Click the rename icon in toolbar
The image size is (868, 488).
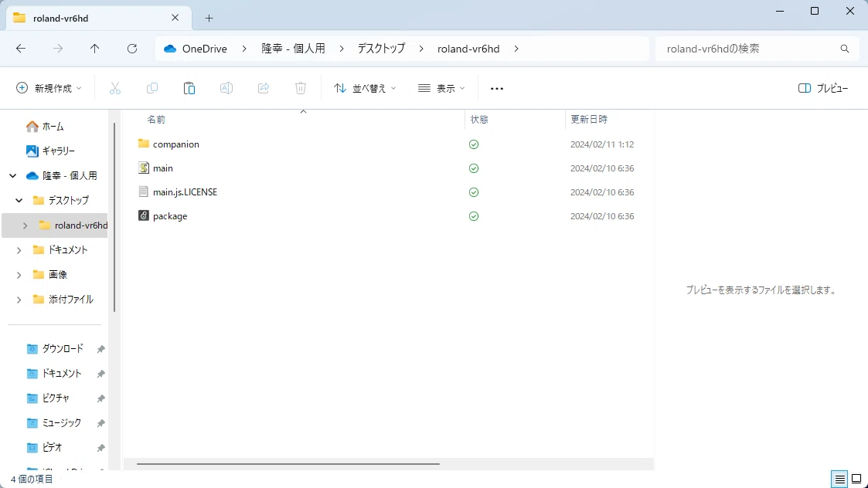[x=226, y=88]
